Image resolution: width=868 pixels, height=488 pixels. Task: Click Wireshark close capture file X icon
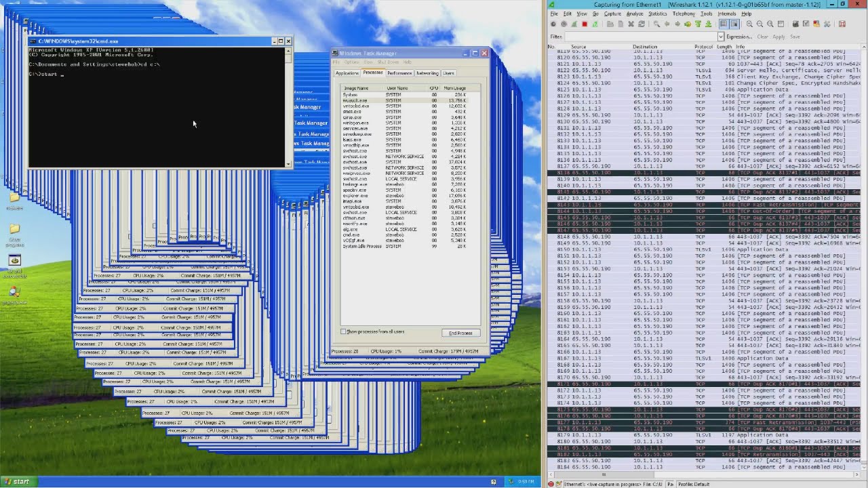coord(631,24)
